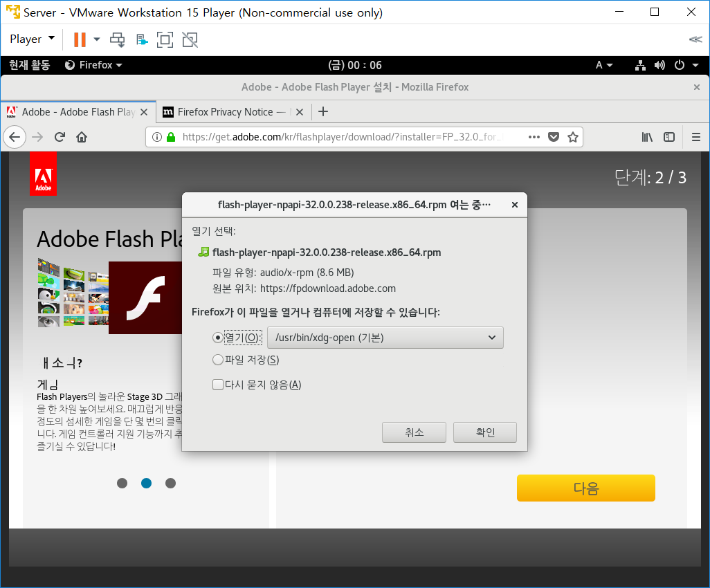The image size is (710, 588).
Task: Click the Adobe logo
Action: pos(43,174)
